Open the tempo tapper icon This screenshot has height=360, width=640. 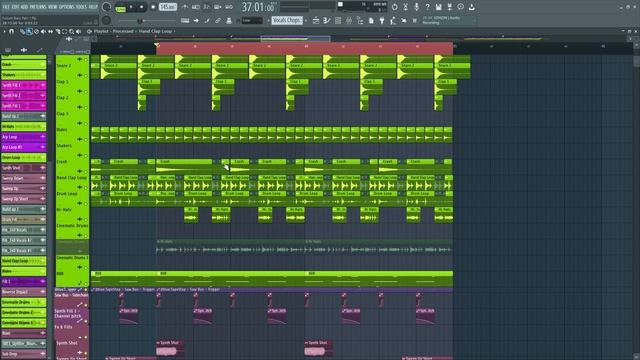(x=393, y=20)
